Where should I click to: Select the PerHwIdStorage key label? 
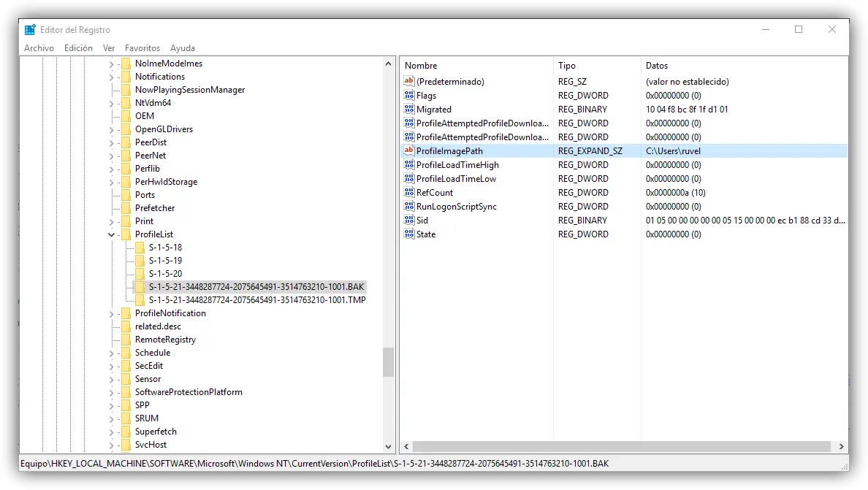(x=166, y=181)
